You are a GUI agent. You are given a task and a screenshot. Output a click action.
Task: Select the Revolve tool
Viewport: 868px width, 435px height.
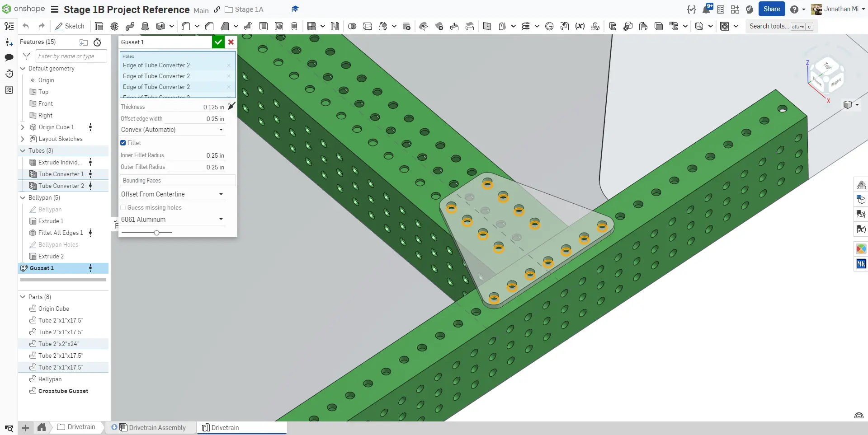click(x=114, y=26)
